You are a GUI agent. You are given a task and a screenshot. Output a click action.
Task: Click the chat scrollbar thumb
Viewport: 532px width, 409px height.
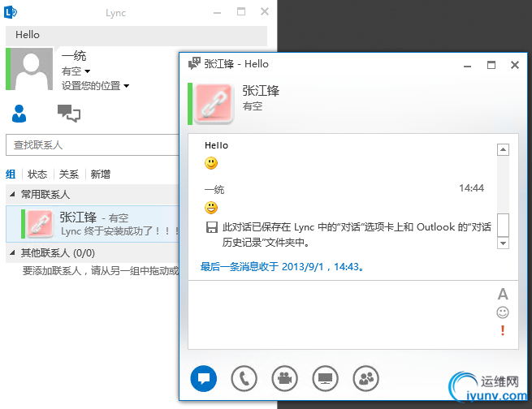503,225
